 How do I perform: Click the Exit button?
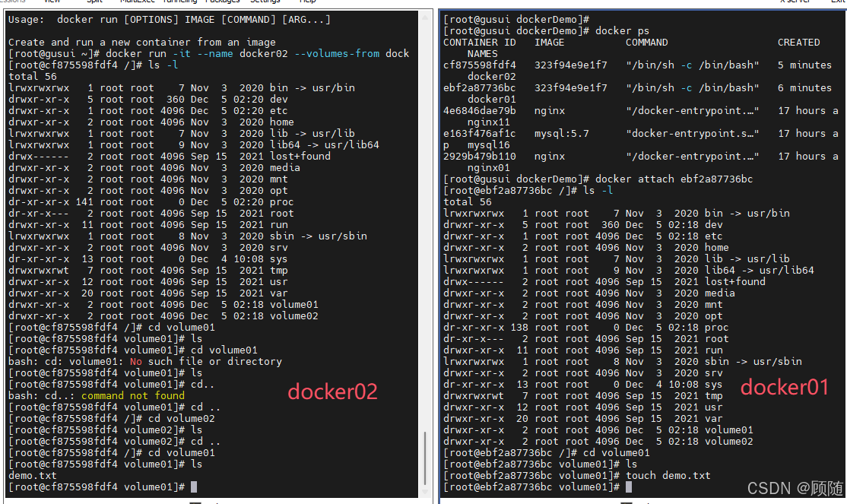pos(839,2)
